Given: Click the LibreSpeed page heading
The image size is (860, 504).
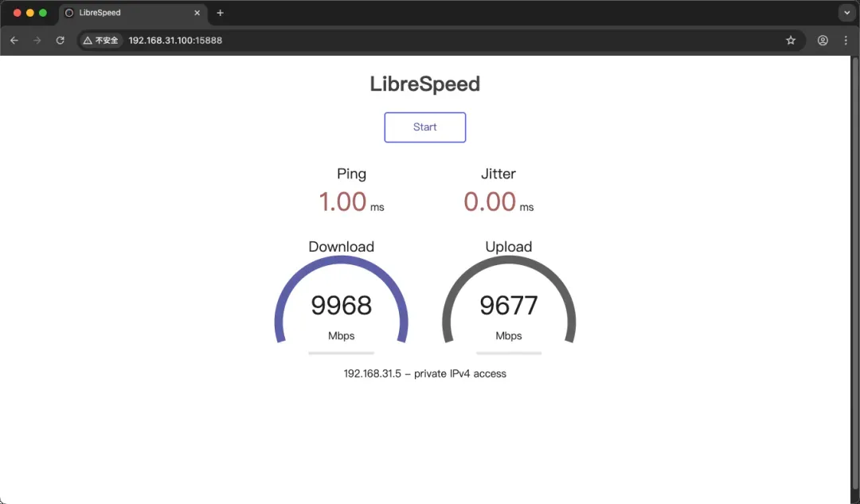Looking at the screenshot, I should click(425, 84).
